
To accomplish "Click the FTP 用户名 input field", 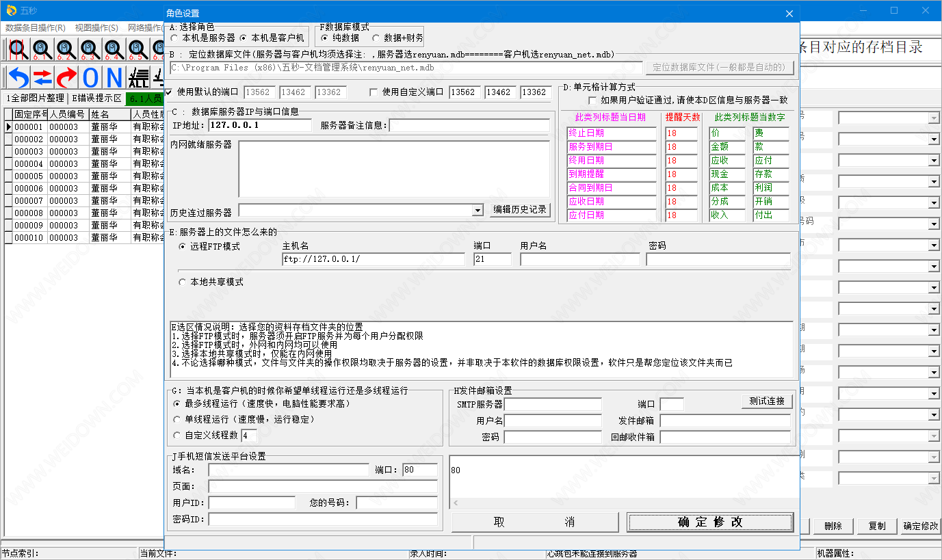I will [x=580, y=259].
